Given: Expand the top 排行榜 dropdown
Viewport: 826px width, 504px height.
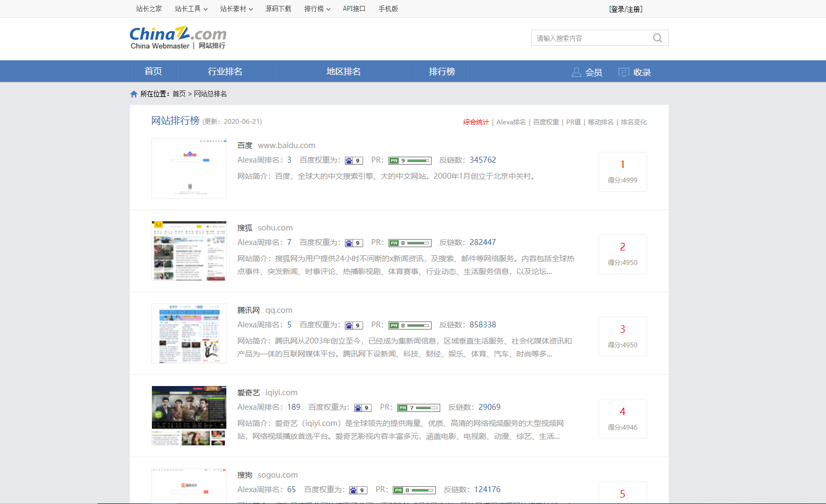Looking at the screenshot, I should pyautogui.click(x=317, y=9).
